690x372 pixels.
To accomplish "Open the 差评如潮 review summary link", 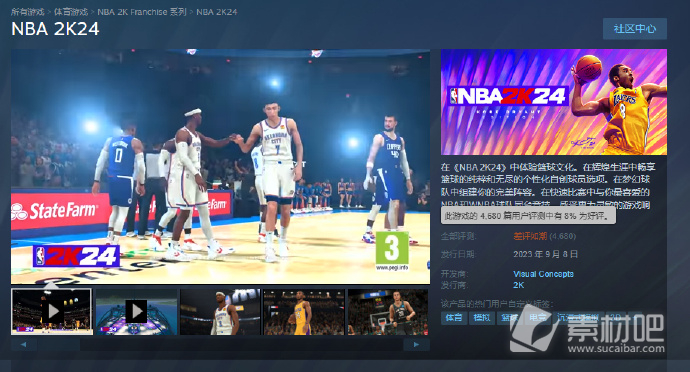I will (530, 236).
